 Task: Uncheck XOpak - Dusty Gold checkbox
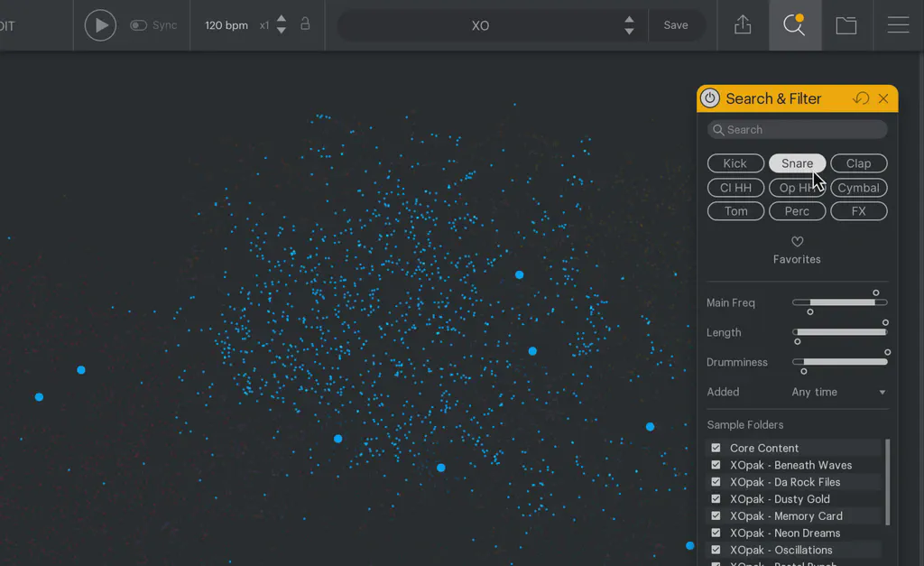click(716, 499)
